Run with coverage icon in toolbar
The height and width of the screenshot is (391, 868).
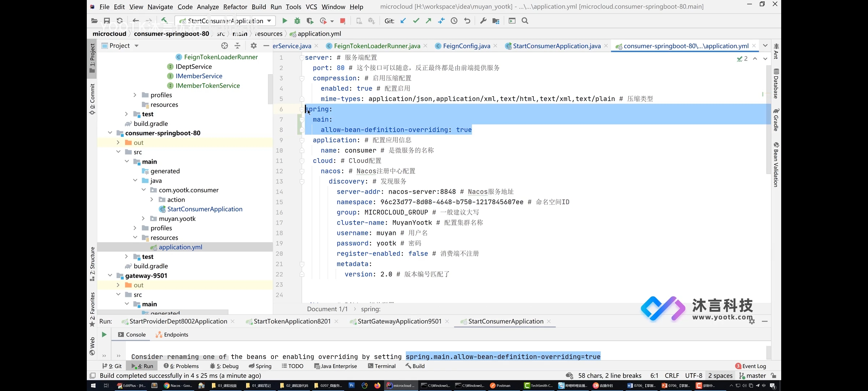(310, 21)
